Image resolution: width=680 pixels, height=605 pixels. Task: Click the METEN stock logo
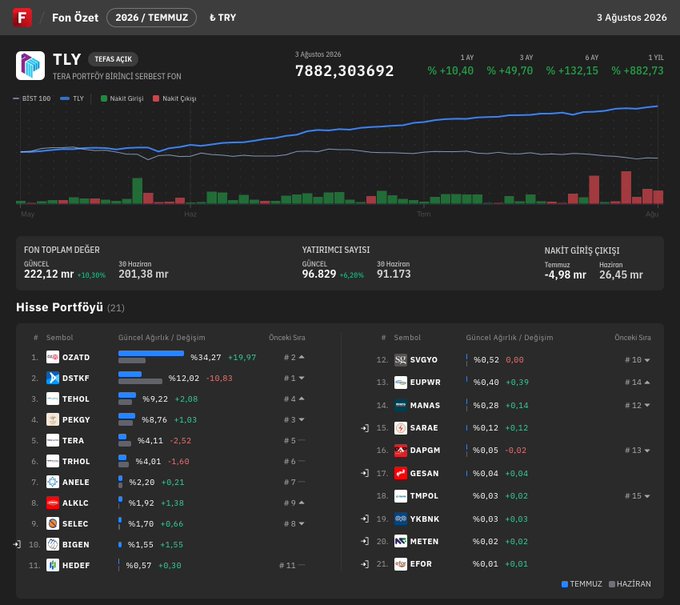pyautogui.click(x=400, y=541)
